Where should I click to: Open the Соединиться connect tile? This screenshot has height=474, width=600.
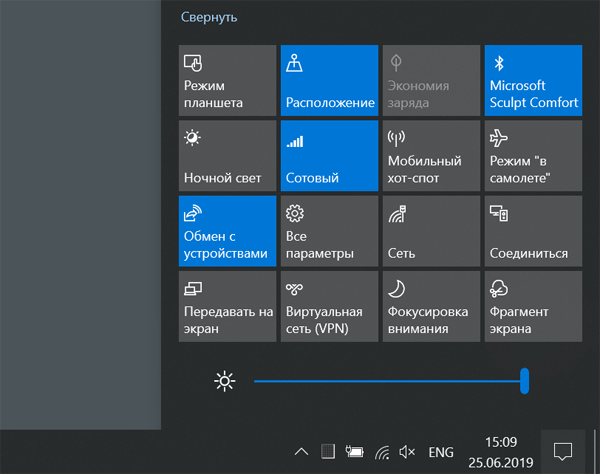coord(533,231)
